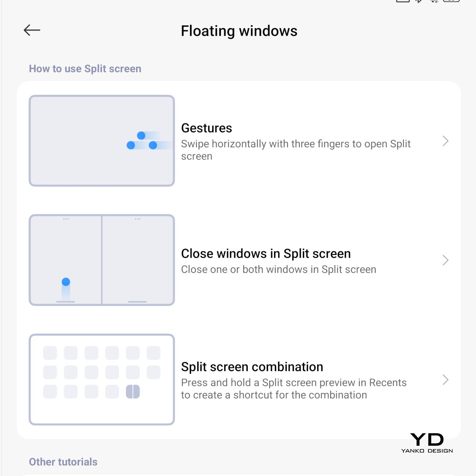Screen dimensions: 476x476
Task: Expand Gestures using its right chevron
Action: [x=446, y=141]
